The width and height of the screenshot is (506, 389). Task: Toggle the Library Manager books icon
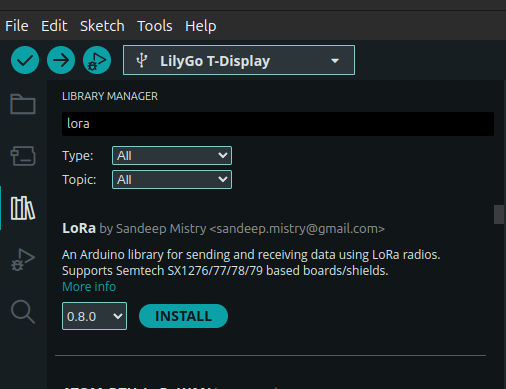click(x=23, y=208)
